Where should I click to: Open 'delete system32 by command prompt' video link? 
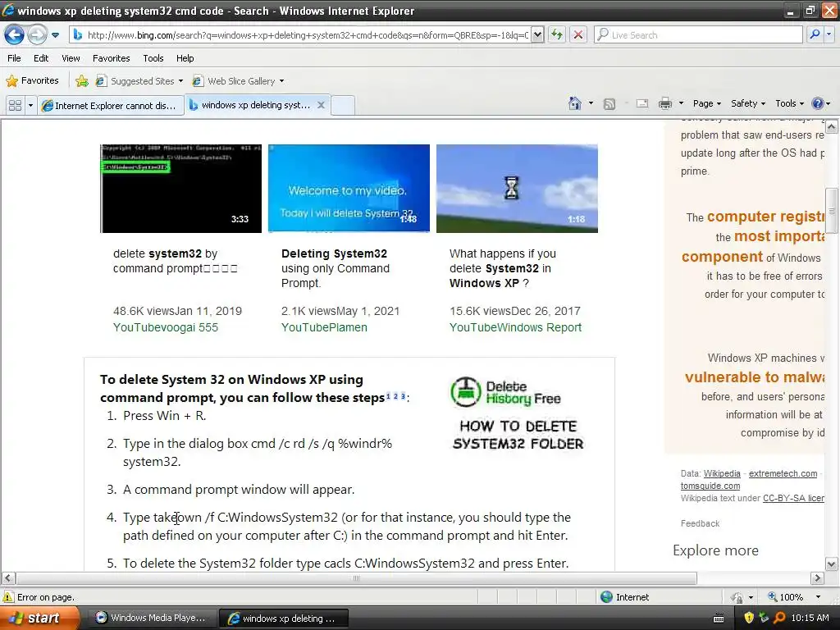pyautogui.click(x=176, y=261)
